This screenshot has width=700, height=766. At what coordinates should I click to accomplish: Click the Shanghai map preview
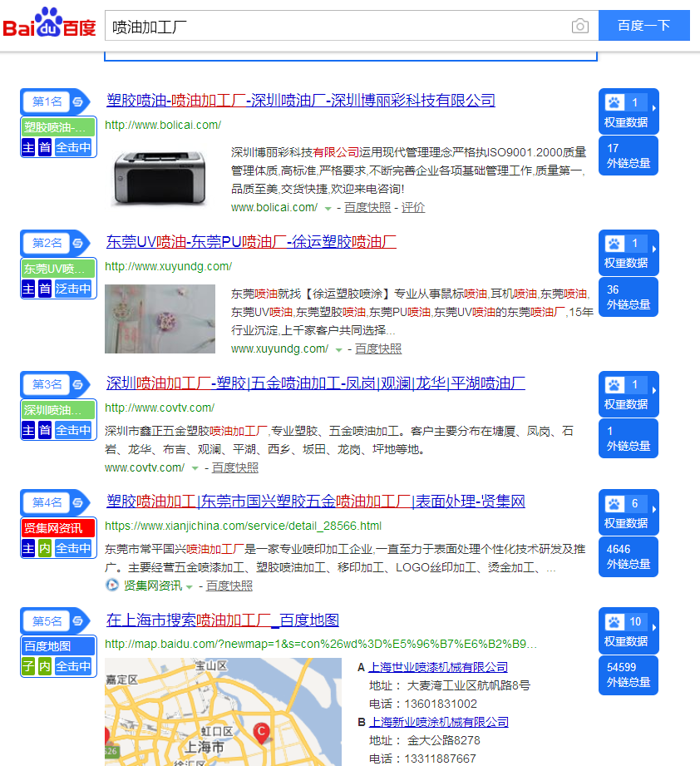pyautogui.click(x=223, y=712)
